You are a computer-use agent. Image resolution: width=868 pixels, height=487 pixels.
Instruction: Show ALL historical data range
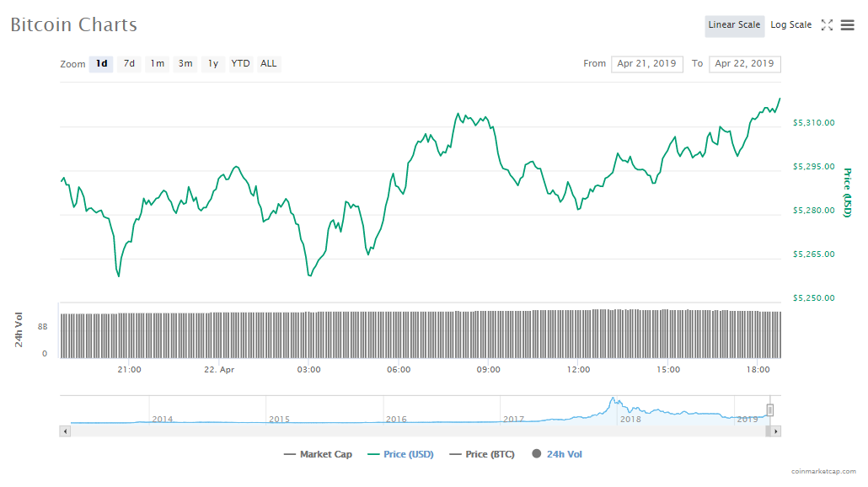[269, 64]
